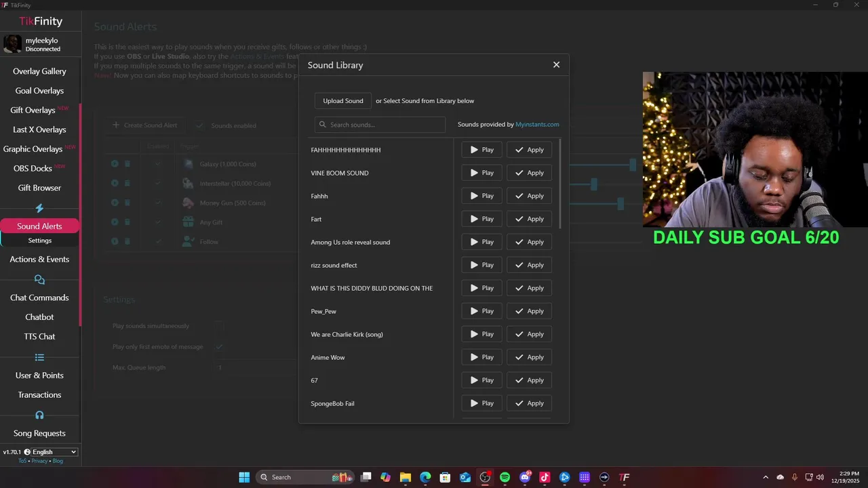This screenshot has height=488, width=868.
Task: Click the chat bubbles section icon
Action: point(39,279)
